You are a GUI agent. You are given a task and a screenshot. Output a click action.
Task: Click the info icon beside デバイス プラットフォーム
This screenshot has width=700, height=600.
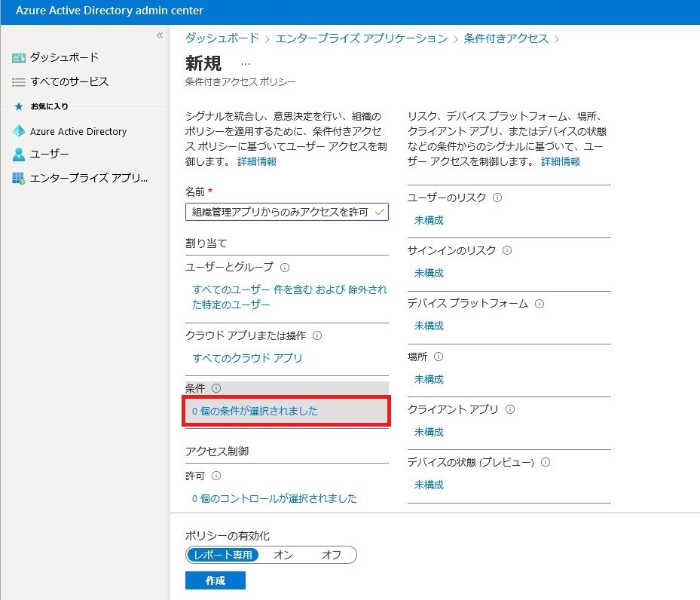[x=540, y=304]
